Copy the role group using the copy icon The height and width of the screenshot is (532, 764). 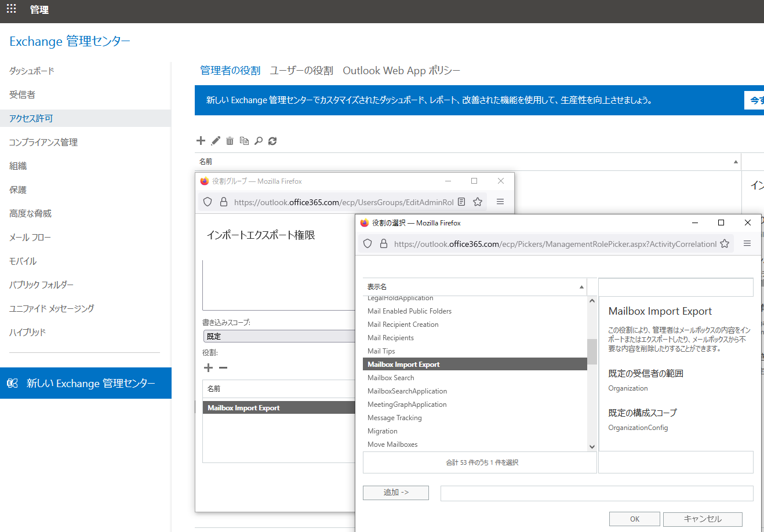pos(244,140)
